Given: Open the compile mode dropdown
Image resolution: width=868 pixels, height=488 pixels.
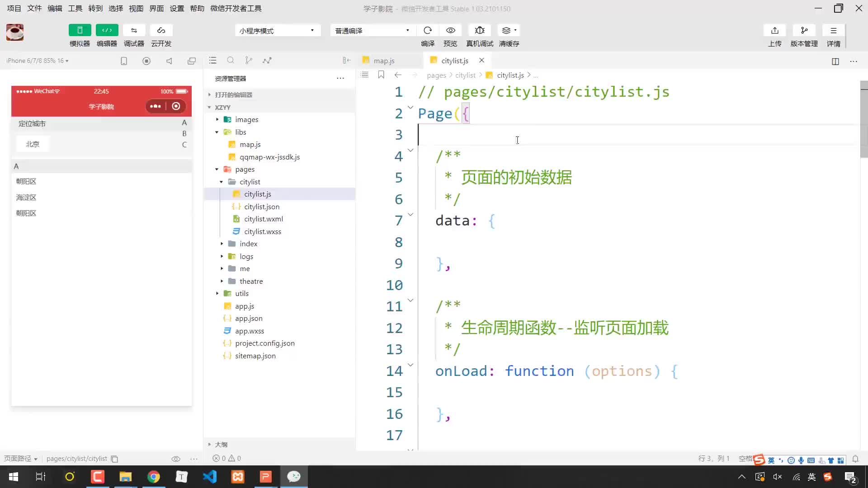Looking at the screenshot, I should 370,30.
